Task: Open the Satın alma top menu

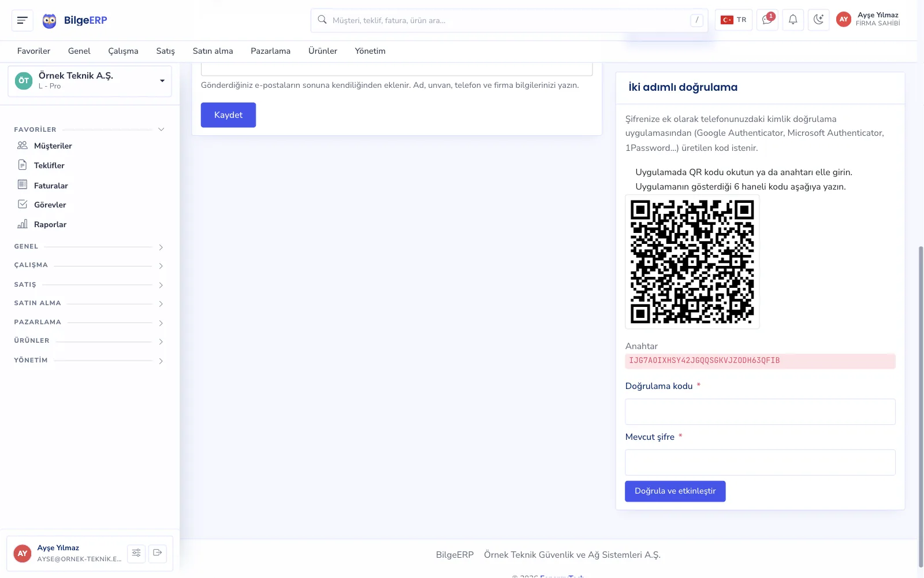Action: pos(213,51)
